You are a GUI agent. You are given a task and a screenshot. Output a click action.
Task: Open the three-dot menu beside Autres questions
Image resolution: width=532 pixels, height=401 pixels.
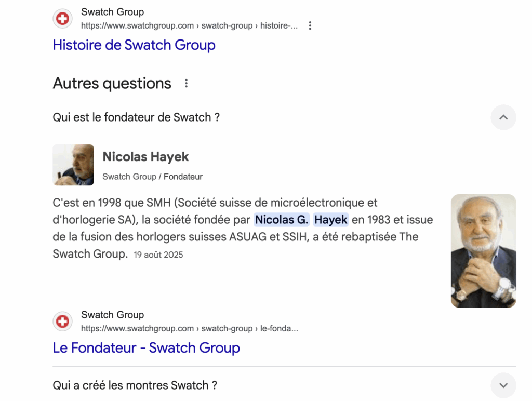pyautogui.click(x=187, y=84)
